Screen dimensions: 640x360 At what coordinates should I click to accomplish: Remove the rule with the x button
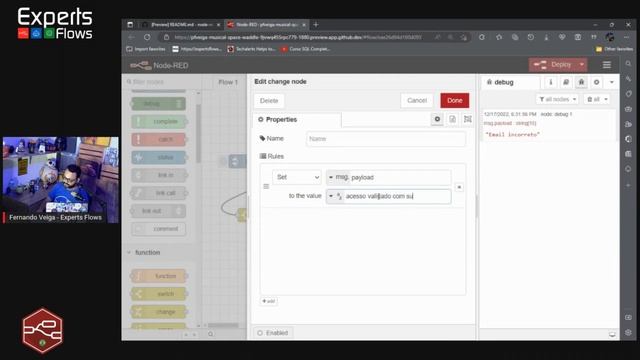pyautogui.click(x=459, y=187)
